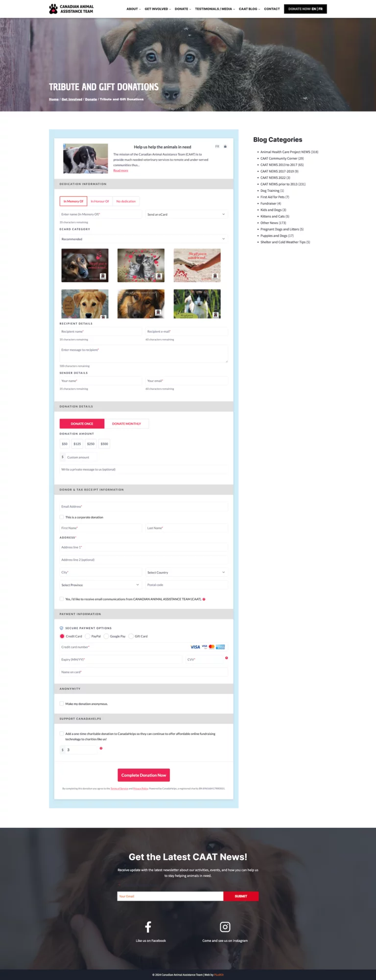
Task: Open the Instagram icon link
Action: click(x=225, y=927)
